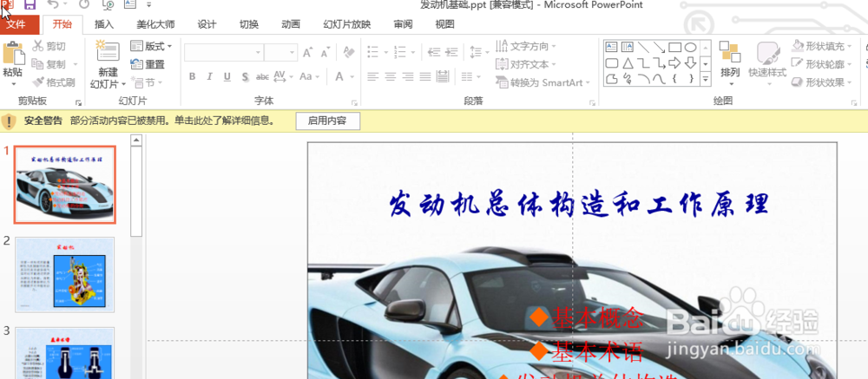
Task: Toggle text Shadow formatting
Action: pos(245,76)
